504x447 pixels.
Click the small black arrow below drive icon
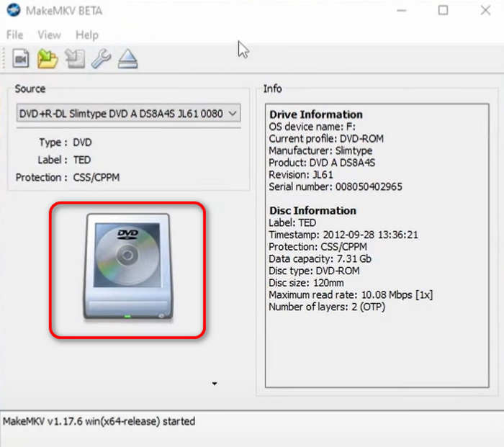215,384
